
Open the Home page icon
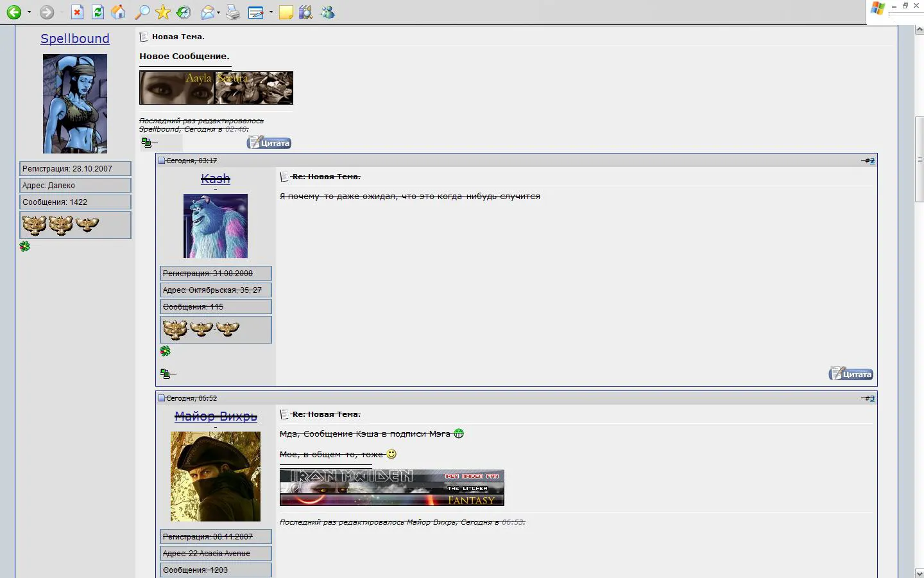(118, 12)
